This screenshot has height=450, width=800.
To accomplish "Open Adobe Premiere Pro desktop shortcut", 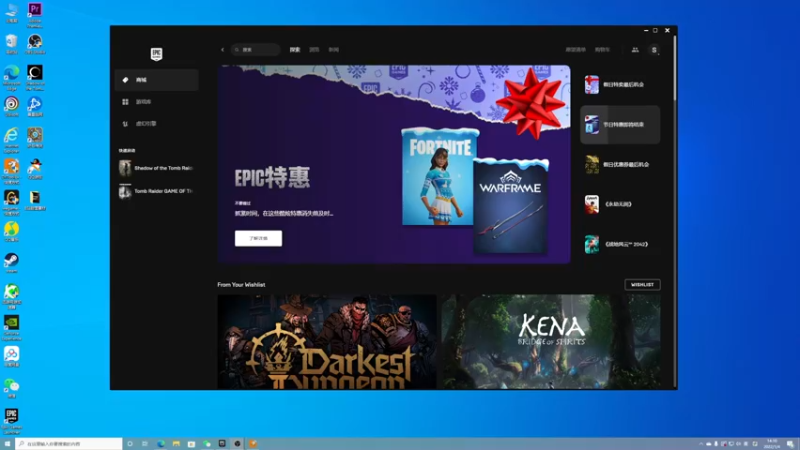I will pos(35,15).
